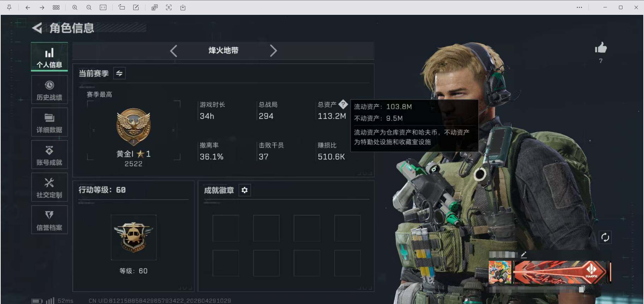Screen dimensions: 644x304
Task: Open the 成就徽章 gear settings
Action: (245, 190)
